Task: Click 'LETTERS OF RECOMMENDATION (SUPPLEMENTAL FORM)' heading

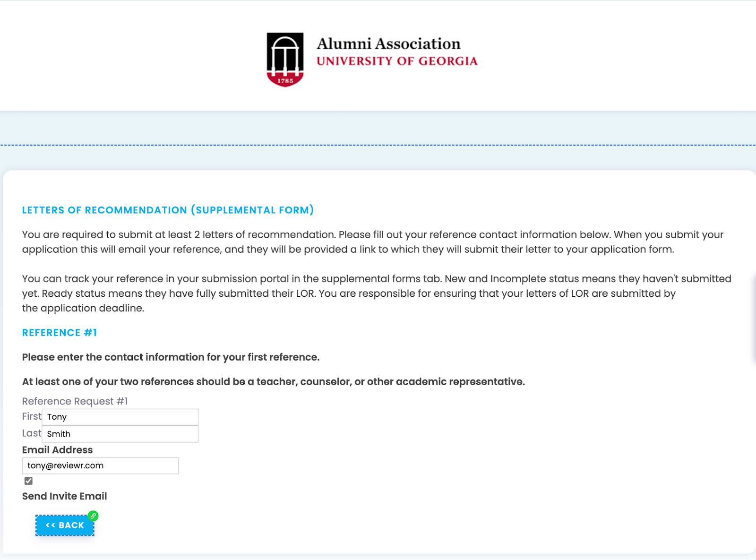Action: pyautogui.click(x=168, y=210)
